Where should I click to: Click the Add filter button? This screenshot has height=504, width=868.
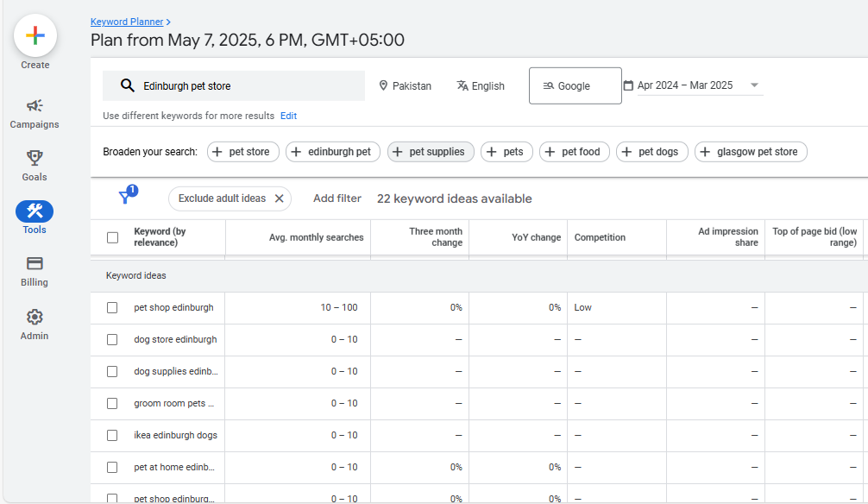pos(337,198)
